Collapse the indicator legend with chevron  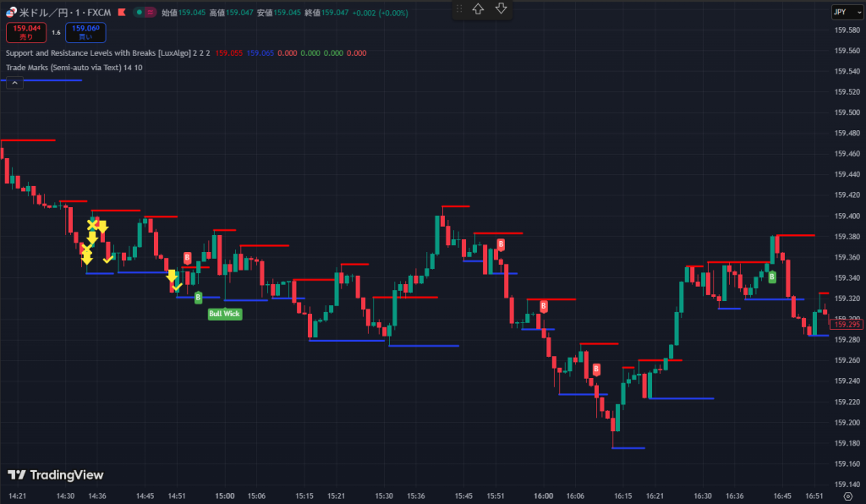click(x=14, y=82)
